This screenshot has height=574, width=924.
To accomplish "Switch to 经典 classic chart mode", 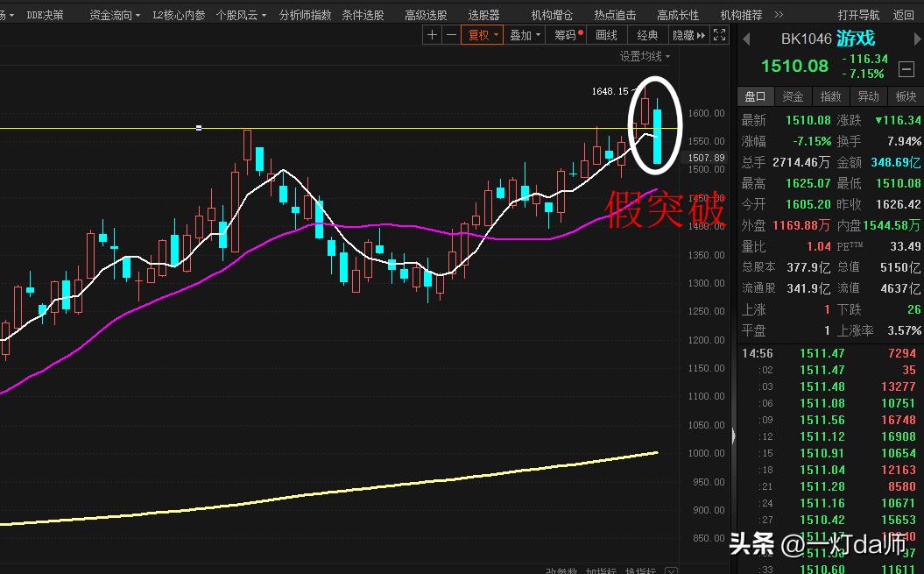I will [x=647, y=34].
